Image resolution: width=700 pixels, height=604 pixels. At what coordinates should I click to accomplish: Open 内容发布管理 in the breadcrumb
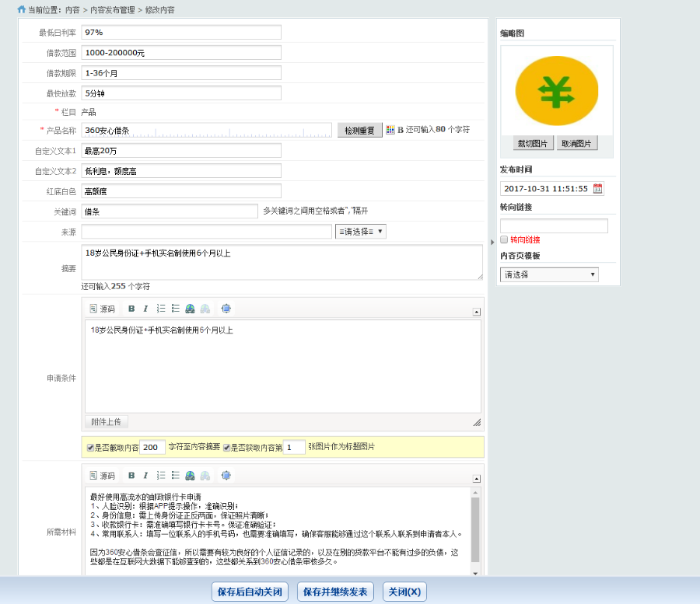113,10
